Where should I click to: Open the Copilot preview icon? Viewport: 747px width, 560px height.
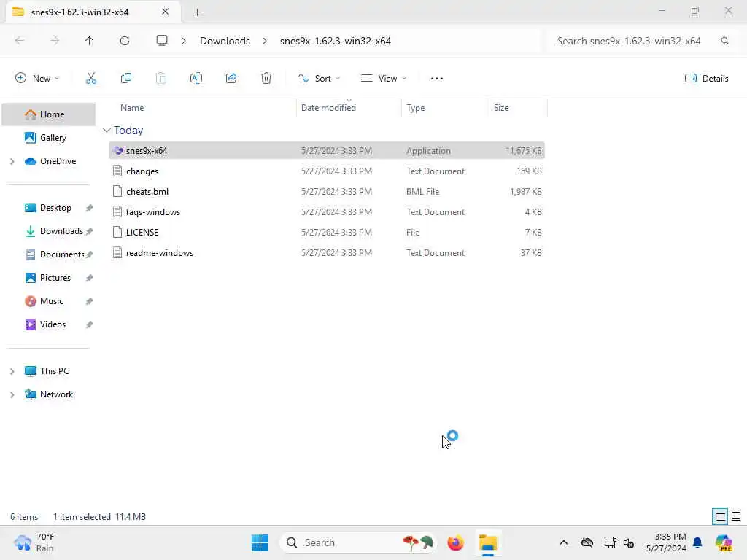723,542
